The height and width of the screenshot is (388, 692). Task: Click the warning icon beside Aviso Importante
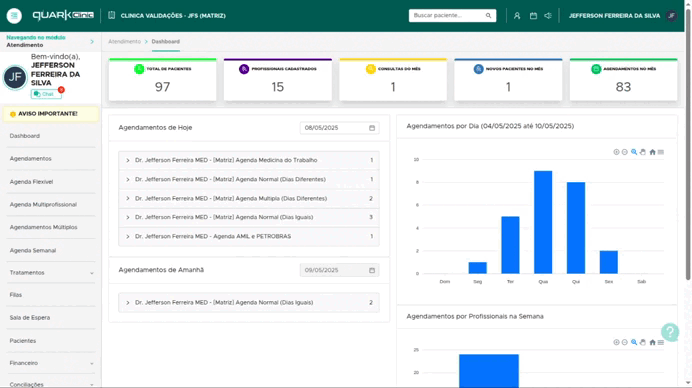(x=13, y=114)
